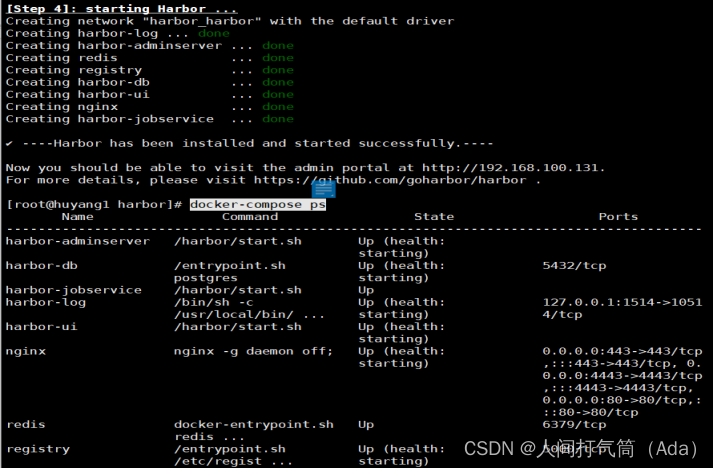Click the 127.0.0.1:1514->1051 port mapping

point(622,303)
